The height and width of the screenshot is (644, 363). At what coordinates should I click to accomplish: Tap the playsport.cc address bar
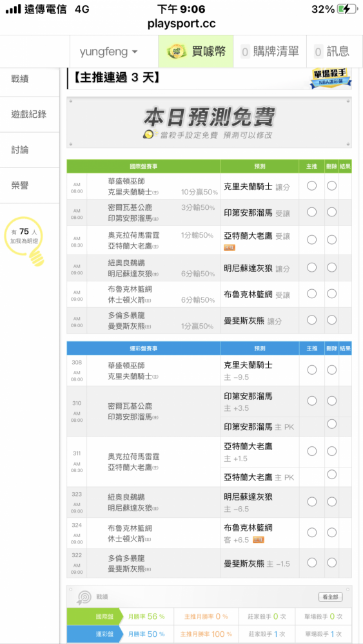point(181,23)
